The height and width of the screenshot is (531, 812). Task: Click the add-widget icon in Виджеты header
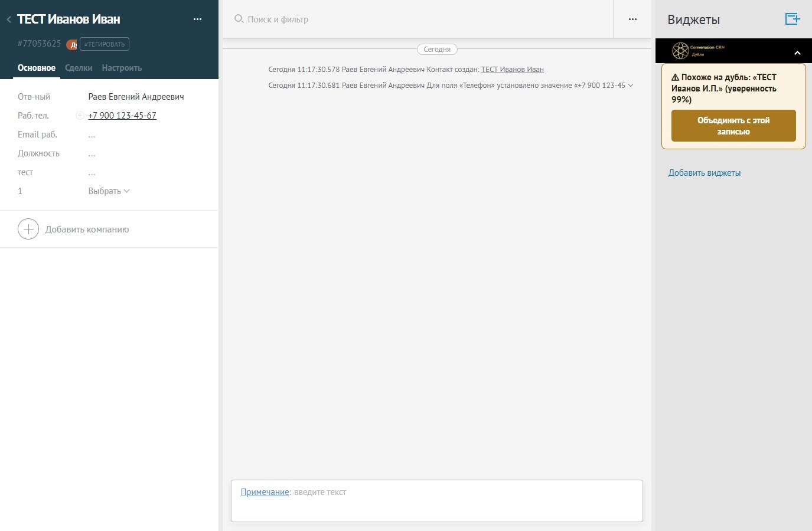click(x=793, y=19)
